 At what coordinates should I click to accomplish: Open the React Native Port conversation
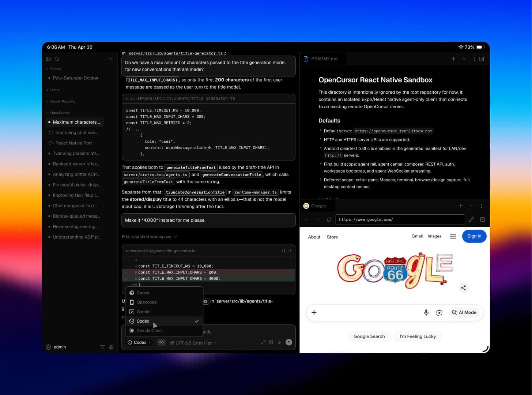click(x=75, y=143)
